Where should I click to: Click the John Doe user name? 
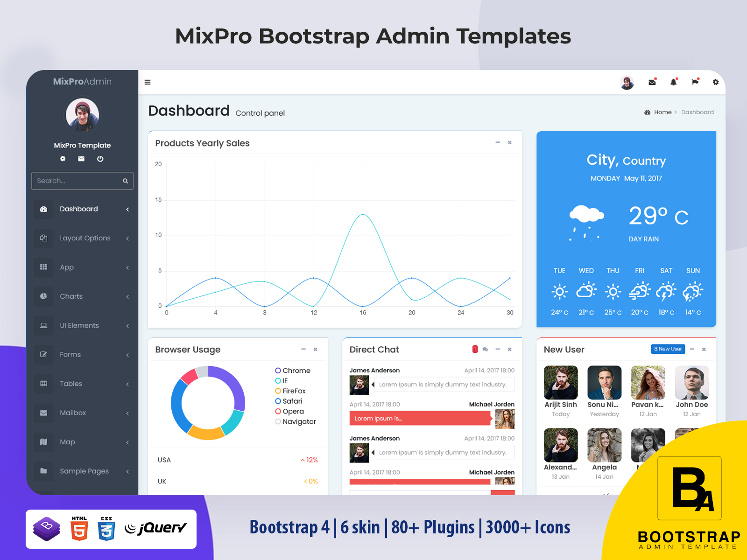click(692, 405)
